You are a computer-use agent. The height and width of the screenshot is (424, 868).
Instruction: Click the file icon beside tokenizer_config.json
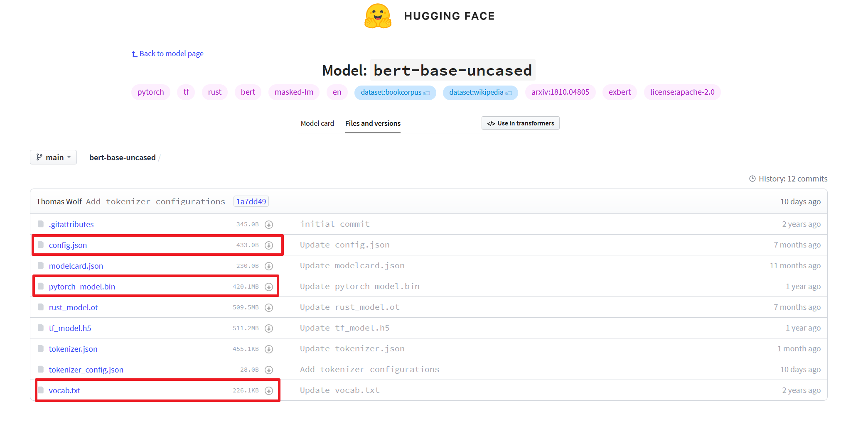click(x=41, y=369)
